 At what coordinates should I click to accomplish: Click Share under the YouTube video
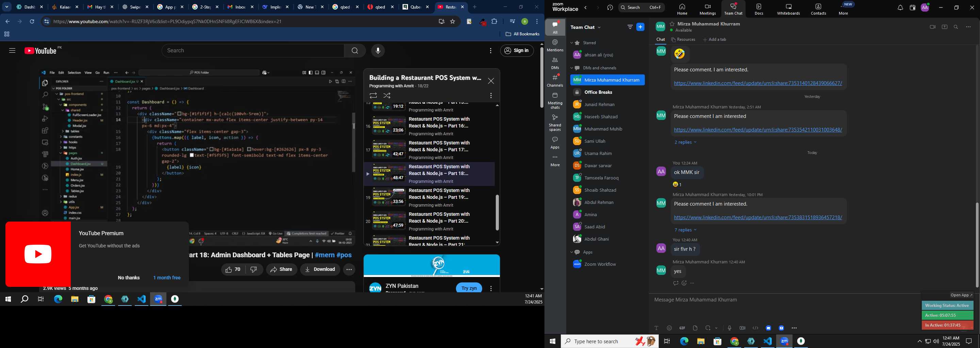[x=281, y=269]
